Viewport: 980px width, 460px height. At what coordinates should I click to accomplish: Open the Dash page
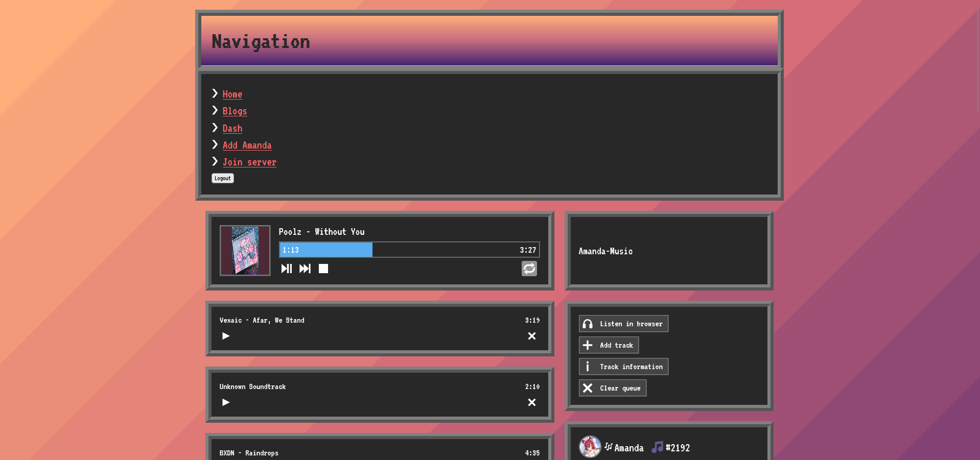coord(232,128)
